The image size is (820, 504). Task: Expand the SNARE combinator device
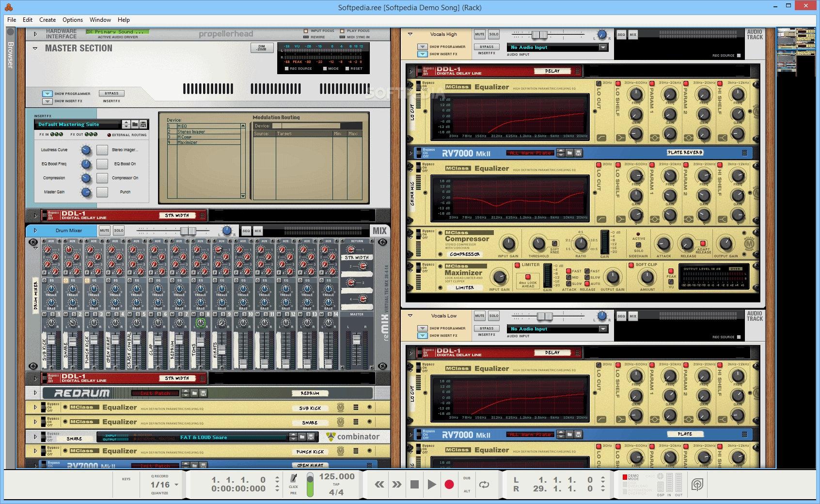click(35, 437)
